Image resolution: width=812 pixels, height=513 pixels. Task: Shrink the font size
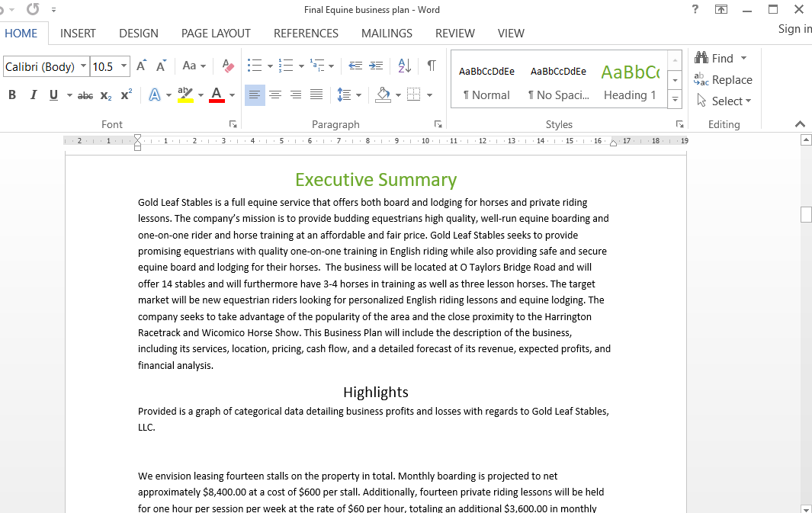[x=161, y=66]
